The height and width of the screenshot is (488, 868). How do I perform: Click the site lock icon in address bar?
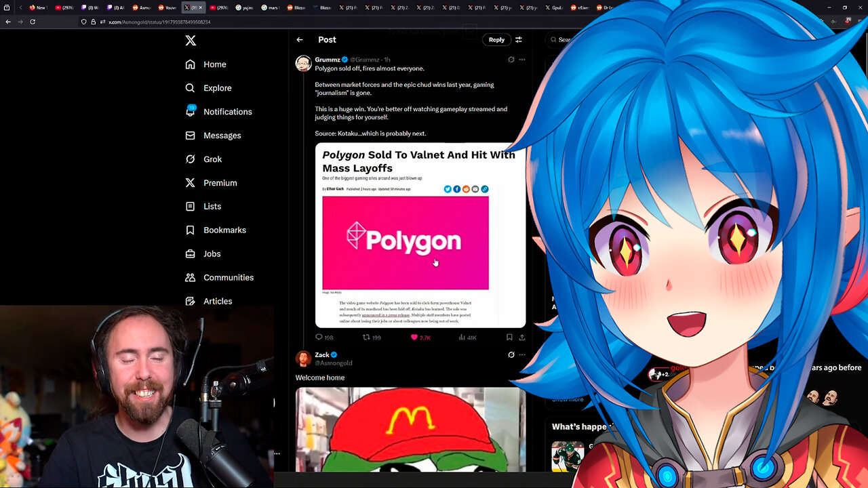[94, 22]
